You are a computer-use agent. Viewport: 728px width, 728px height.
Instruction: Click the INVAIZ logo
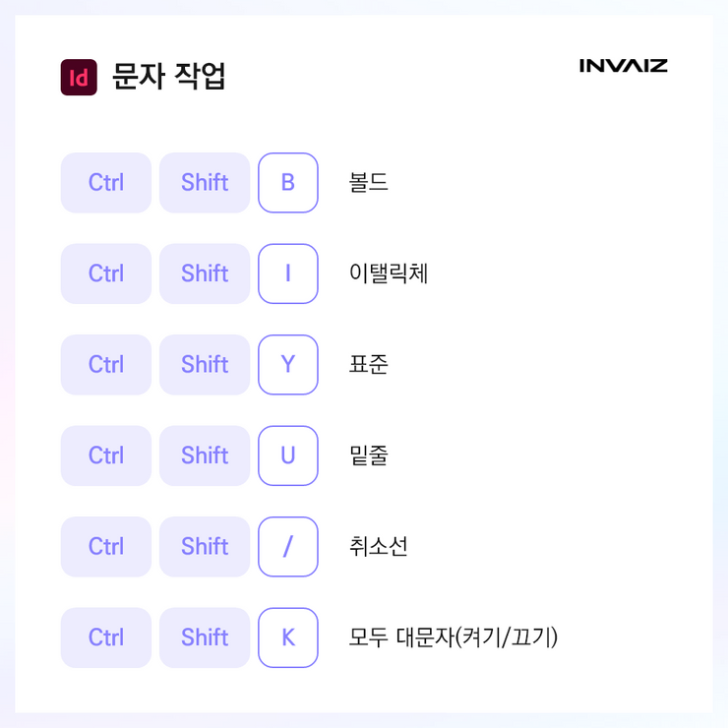click(x=623, y=66)
